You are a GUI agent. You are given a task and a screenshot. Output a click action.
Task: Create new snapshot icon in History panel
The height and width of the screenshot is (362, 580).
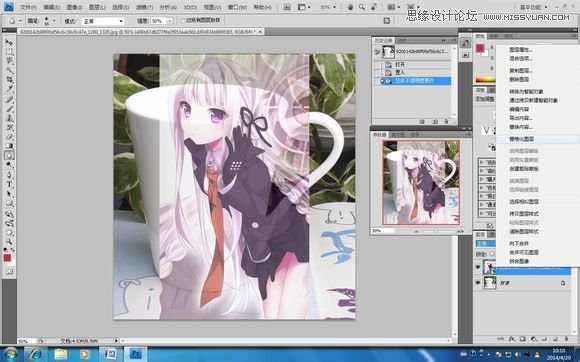[435, 121]
